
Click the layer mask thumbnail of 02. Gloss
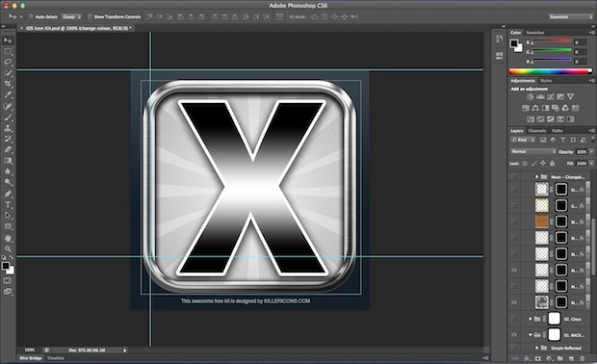pos(555,319)
